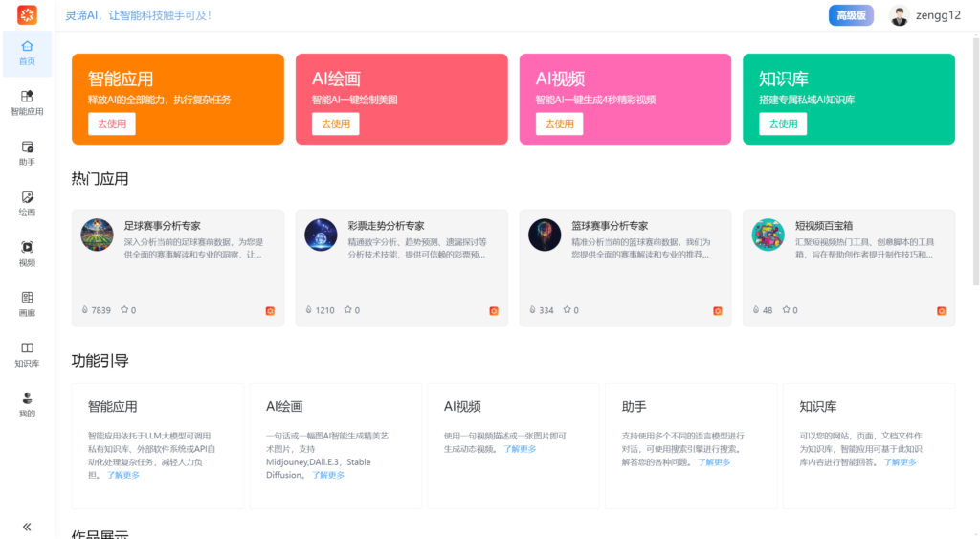Viewport: 980px width, 539px height.
Task: Collapse the sidebar with double-chevron icon
Action: pyautogui.click(x=27, y=528)
